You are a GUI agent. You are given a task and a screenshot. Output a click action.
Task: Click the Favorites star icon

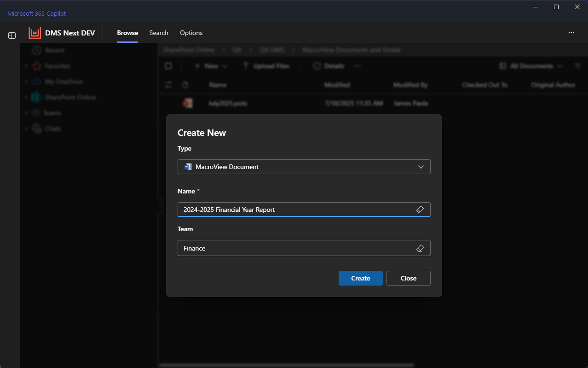point(36,66)
